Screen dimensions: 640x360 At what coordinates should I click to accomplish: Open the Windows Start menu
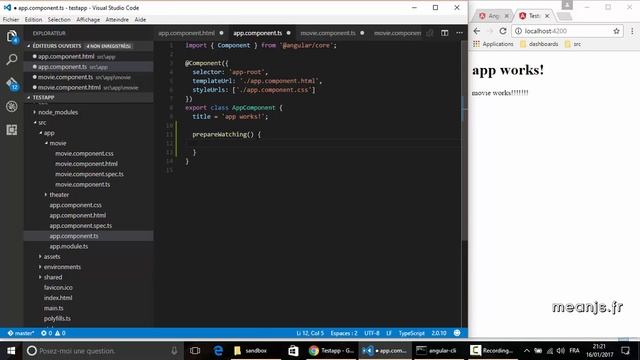tap(11, 351)
